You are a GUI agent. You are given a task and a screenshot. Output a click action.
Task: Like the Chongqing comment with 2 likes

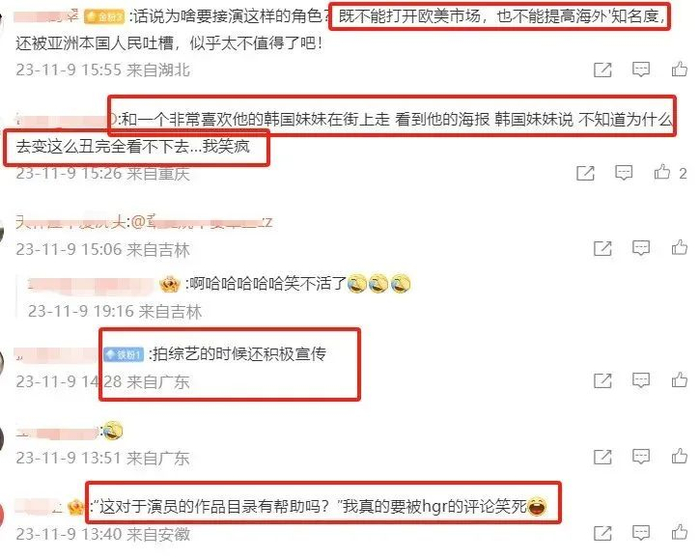click(662, 172)
